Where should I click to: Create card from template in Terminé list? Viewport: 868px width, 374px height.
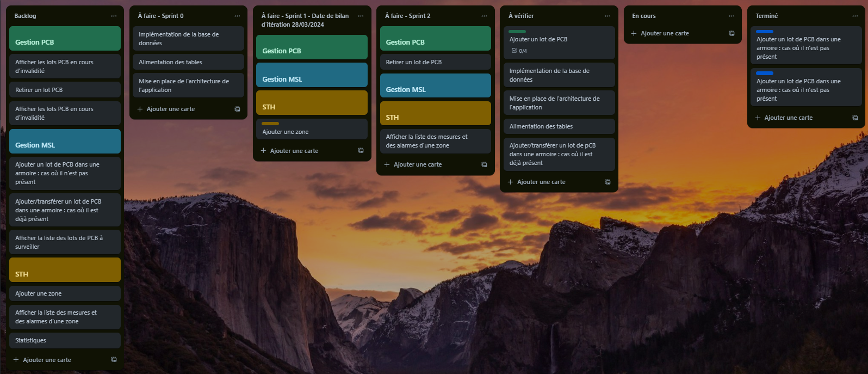pos(855,118)
